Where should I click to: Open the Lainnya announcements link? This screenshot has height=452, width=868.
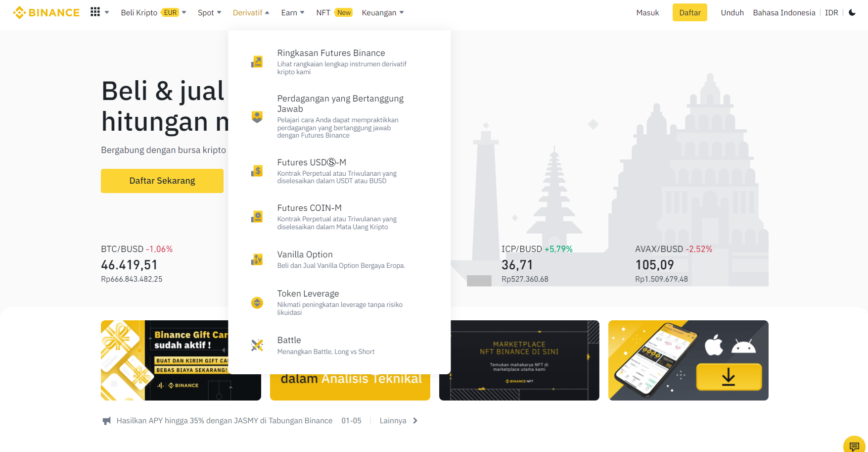click(393, 421)
